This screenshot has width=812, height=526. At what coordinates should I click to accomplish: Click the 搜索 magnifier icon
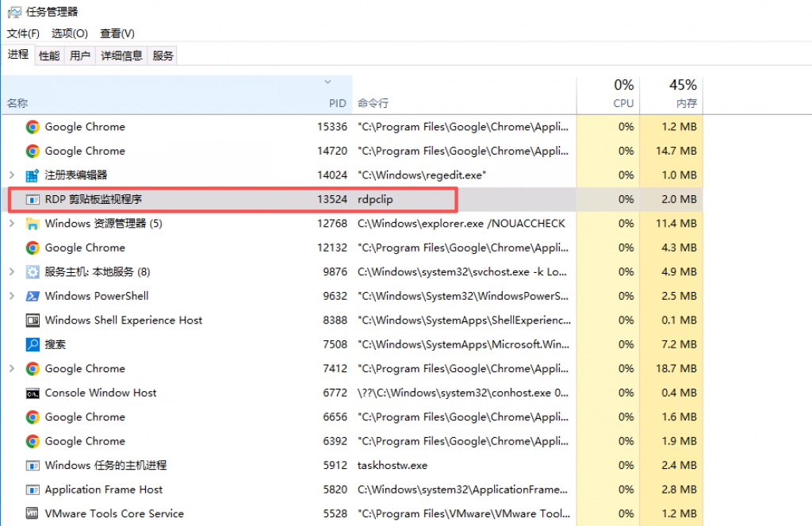33,344
